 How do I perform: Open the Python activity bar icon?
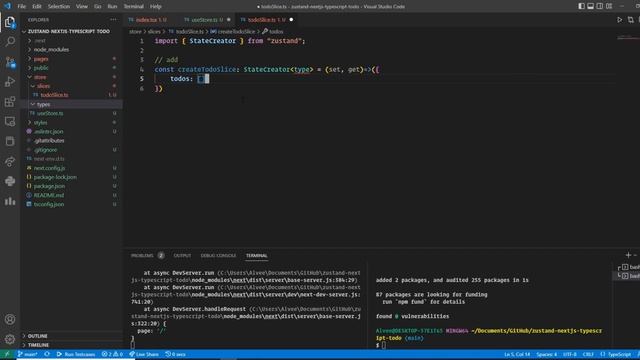[x=10, y=181]
